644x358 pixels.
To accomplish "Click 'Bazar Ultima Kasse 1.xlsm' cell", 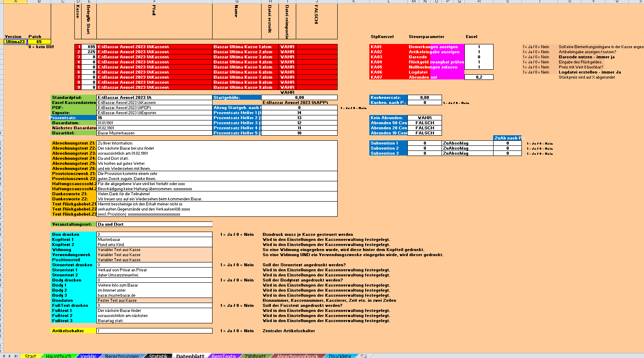I will pyautogui.click(x=237, y=47).
